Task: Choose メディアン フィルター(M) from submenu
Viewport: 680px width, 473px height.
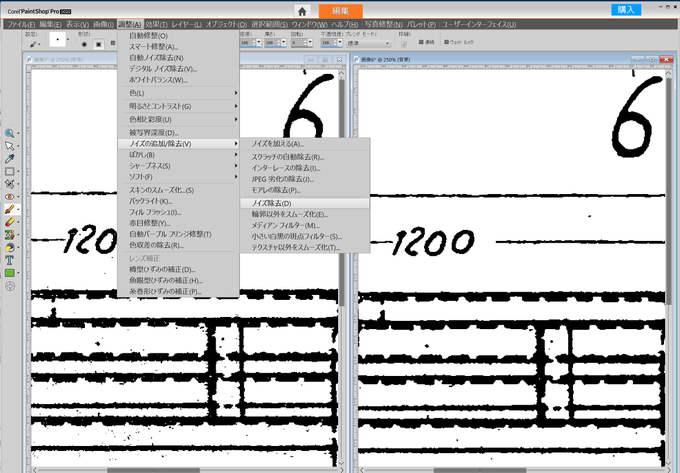Action: click(305, 225)
